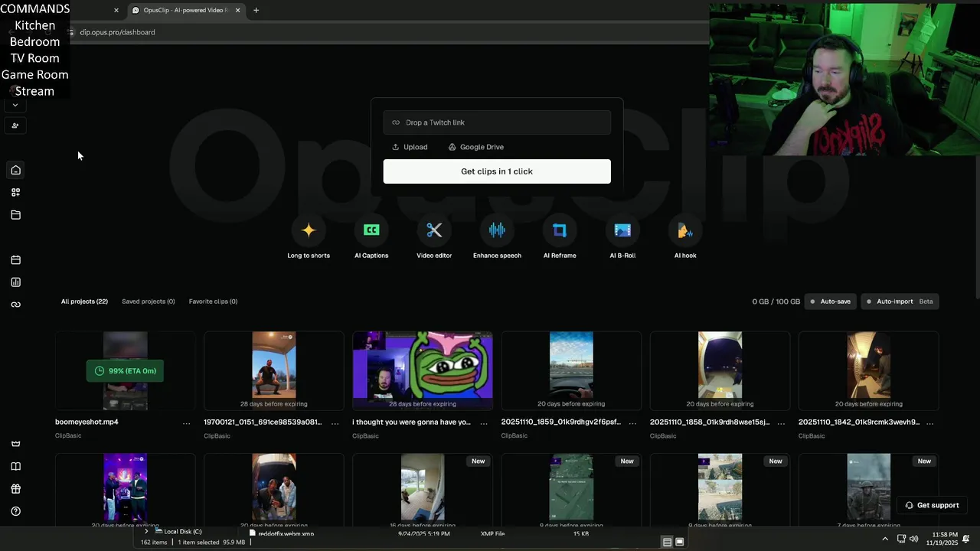Click the 99% (ETA 0m) progress badge
Screen dimensions: 980x551
click(x=125, y=371)
